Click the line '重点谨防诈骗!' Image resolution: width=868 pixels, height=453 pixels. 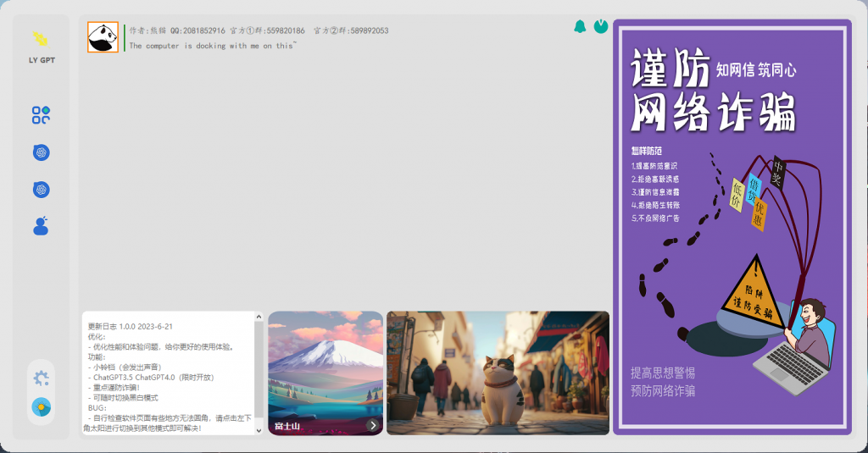tap(116, 388)
